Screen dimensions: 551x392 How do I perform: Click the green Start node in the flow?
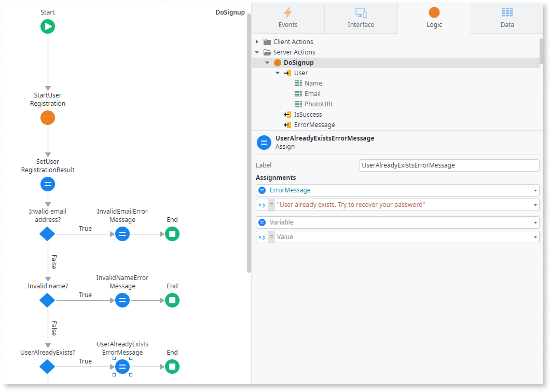pyautogui.click(x=47, y=26)
